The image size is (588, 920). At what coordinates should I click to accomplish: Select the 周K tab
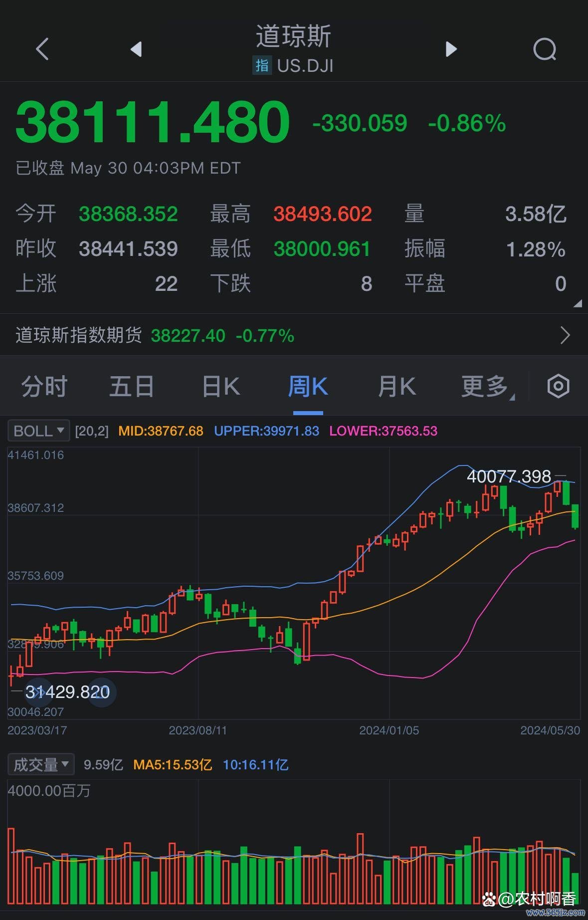click(308, 387)
